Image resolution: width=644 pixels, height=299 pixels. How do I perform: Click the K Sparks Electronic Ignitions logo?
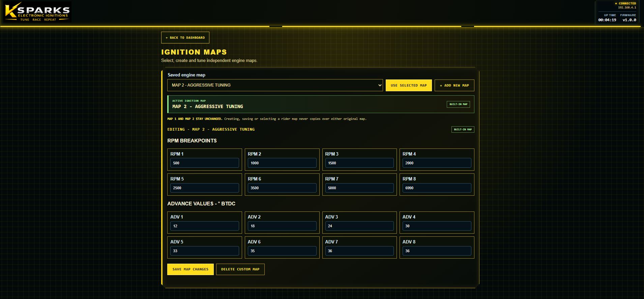pyautogui.click(x=37, y=12)
